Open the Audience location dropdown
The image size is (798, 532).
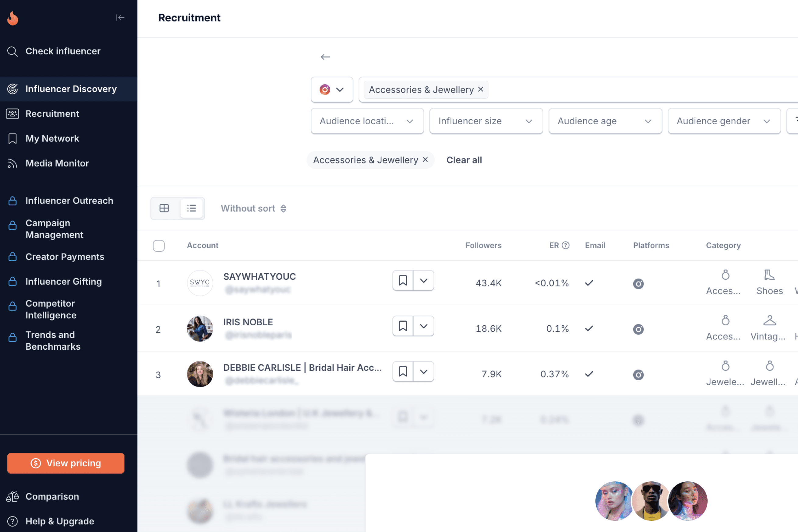pos(367,121)
